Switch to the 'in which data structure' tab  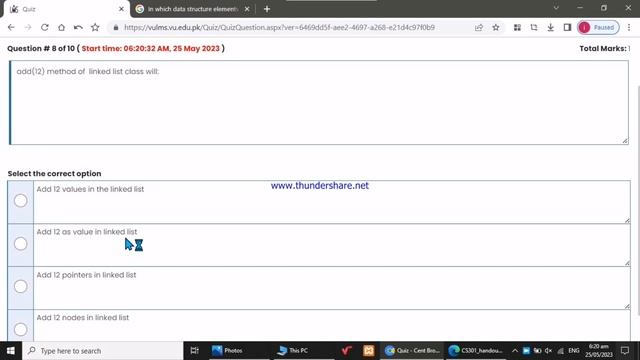pyautogui.click(x=192, y=9)
